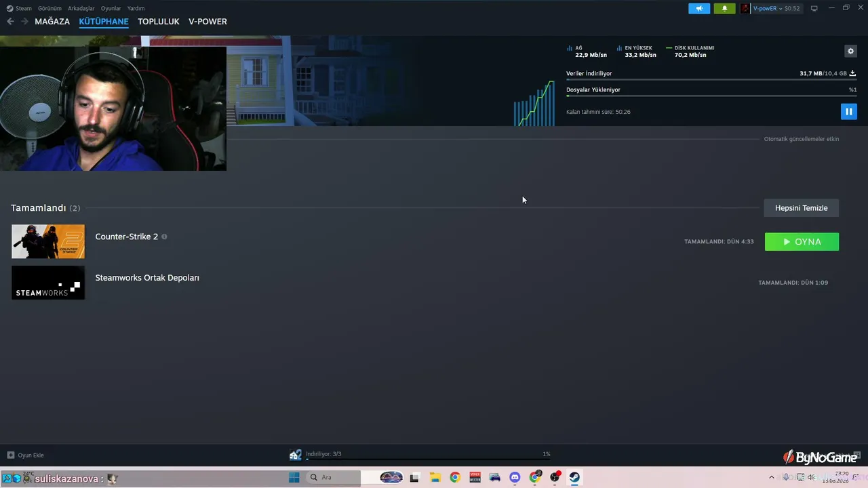This screenshot has height=488, width=868.
Task: Go to the MAĞAZA tab
Action: tap(52, 22)
